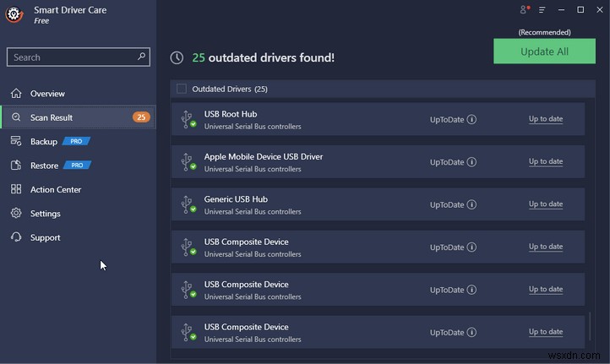The height and width of the screenshot is (364, 610).
Task: Click the Action Center grid icon
Action: point(16,189)
